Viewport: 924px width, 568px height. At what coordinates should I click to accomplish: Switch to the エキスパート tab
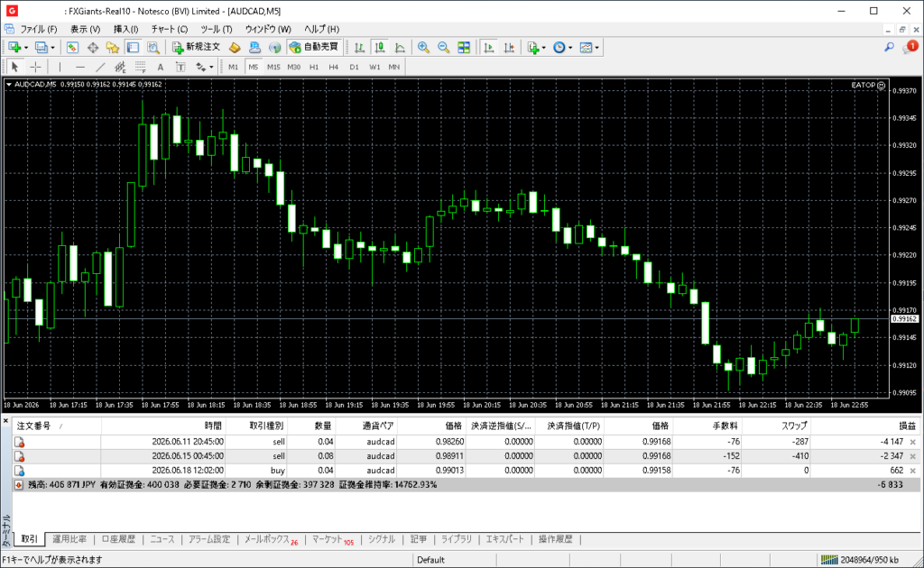(x=505, y=539)
